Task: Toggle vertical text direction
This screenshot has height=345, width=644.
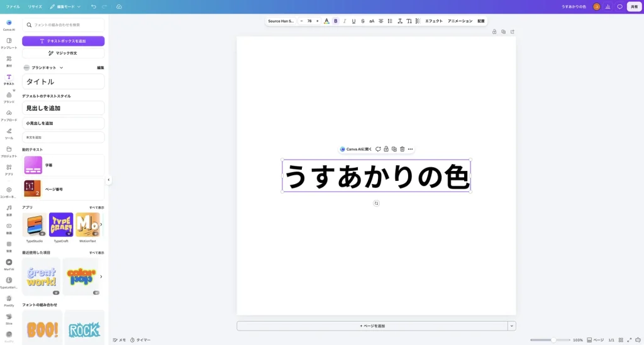Action: (x=409, y=21)
